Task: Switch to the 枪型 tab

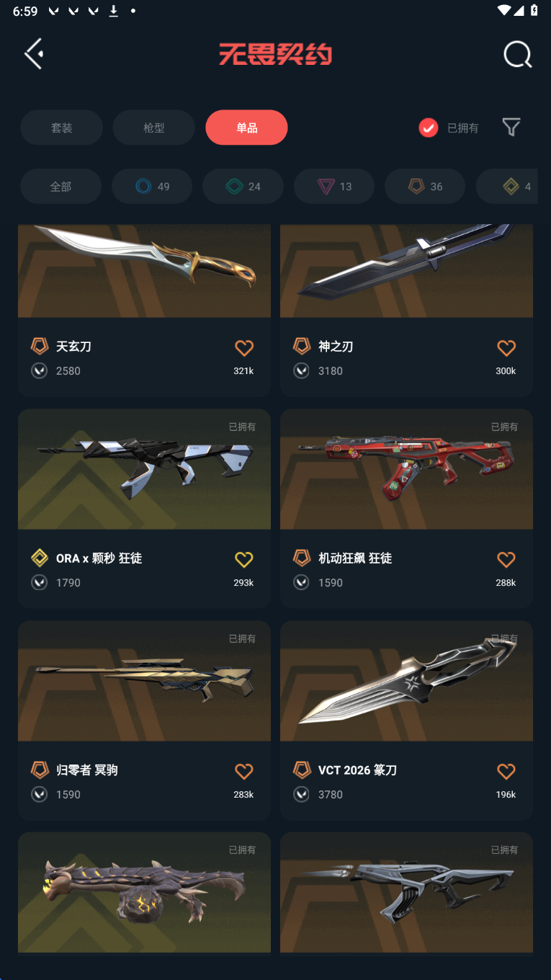Action: (154, 128)
